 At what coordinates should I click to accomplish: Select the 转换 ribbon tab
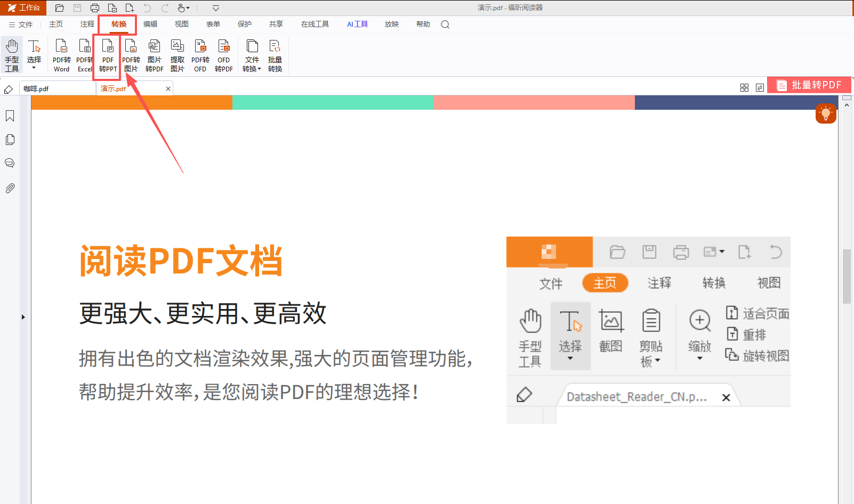point(119,25)
